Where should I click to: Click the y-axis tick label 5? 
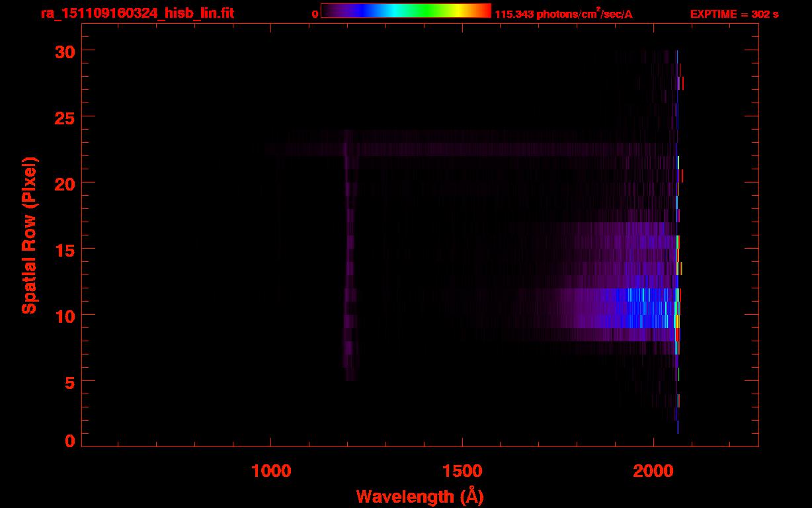point(70,382)
